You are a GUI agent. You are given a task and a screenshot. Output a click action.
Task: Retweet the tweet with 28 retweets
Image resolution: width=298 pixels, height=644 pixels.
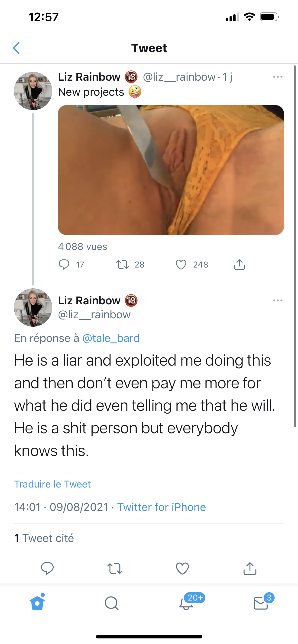coord(123,265)
